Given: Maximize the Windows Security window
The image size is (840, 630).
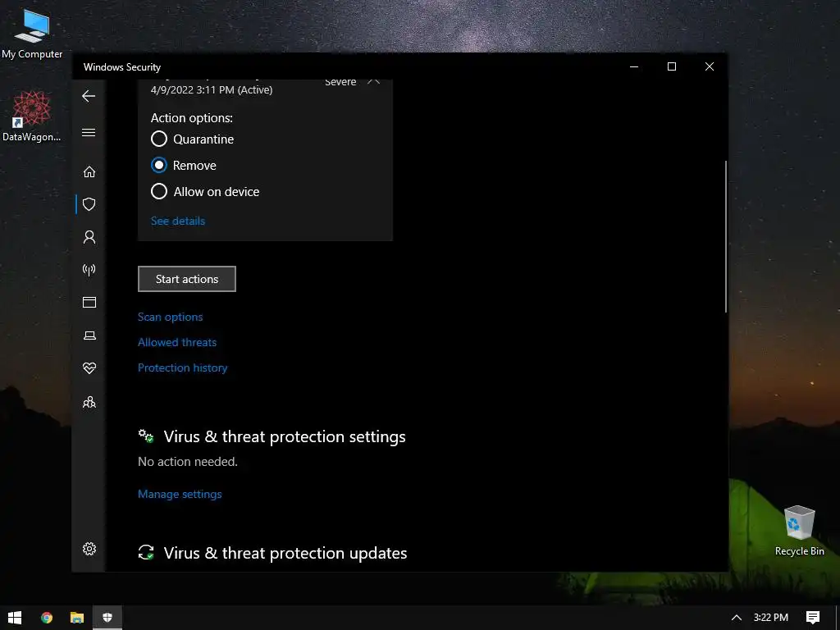Looking at the screenshot, I should tap(672, 66).
